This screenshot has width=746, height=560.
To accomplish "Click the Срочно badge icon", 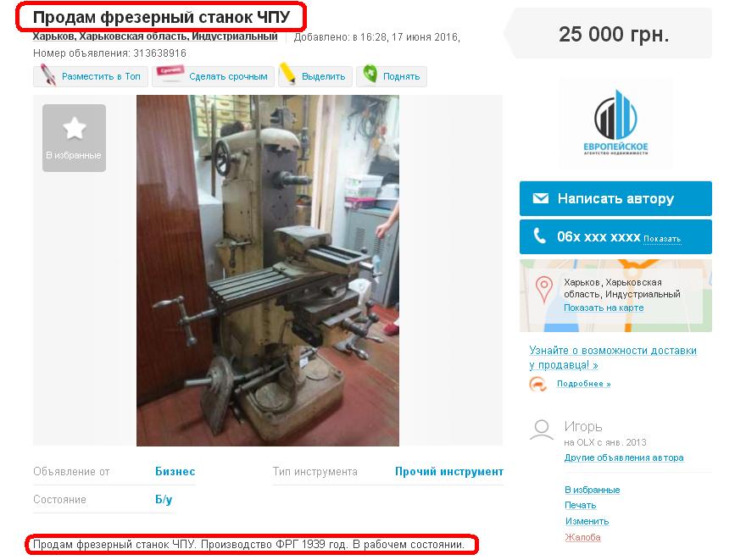I will point(170,74).
